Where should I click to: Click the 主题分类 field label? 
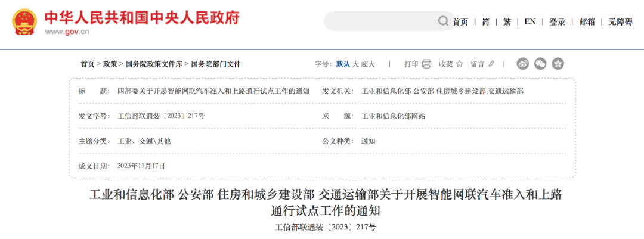[x=94, y=141]
